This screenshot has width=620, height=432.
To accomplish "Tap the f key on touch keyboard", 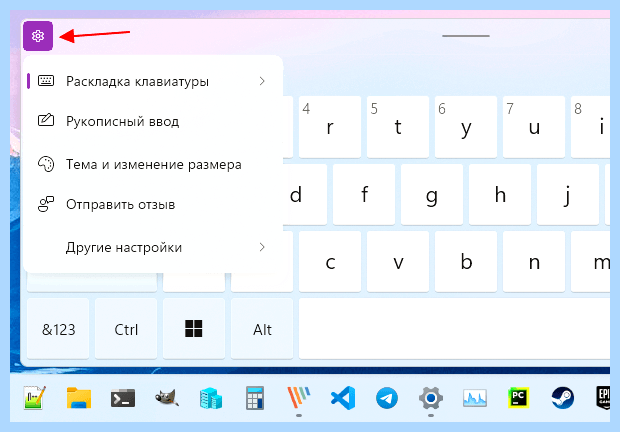I will [364, 194].
